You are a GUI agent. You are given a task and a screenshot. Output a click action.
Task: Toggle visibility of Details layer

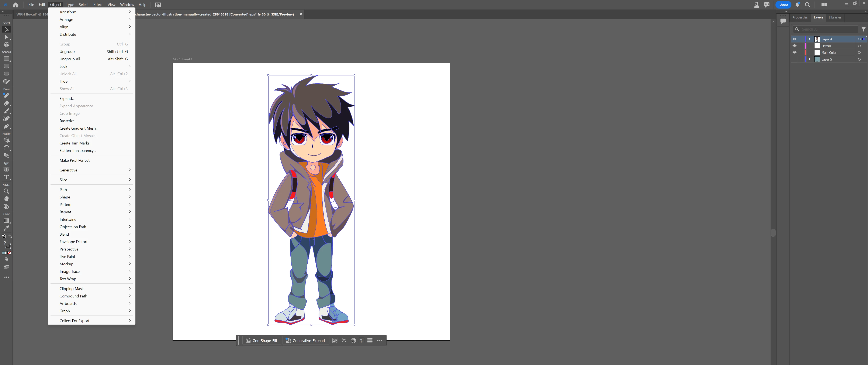[794, 46]
